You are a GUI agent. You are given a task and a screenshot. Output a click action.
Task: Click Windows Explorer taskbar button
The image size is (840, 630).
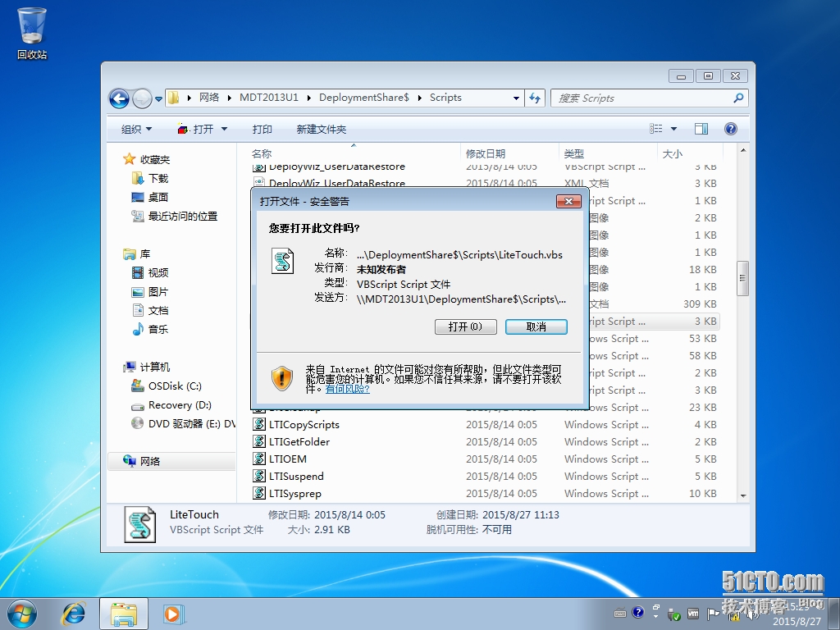124,614
